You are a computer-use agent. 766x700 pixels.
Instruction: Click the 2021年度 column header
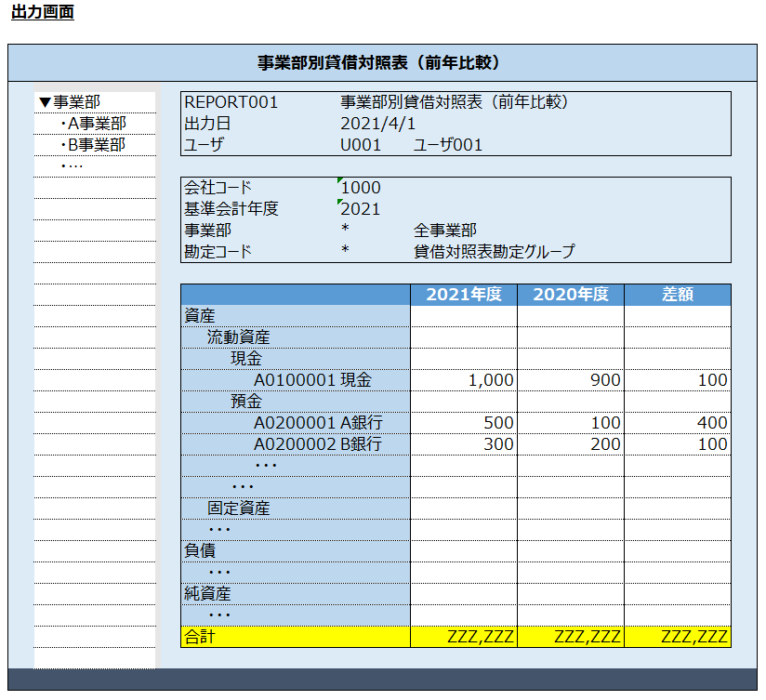tap(463, 295)
